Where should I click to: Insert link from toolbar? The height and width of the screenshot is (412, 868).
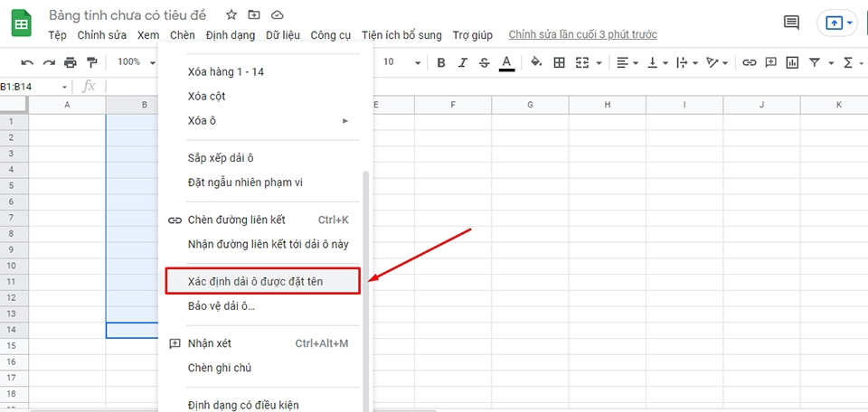[749, 62]
